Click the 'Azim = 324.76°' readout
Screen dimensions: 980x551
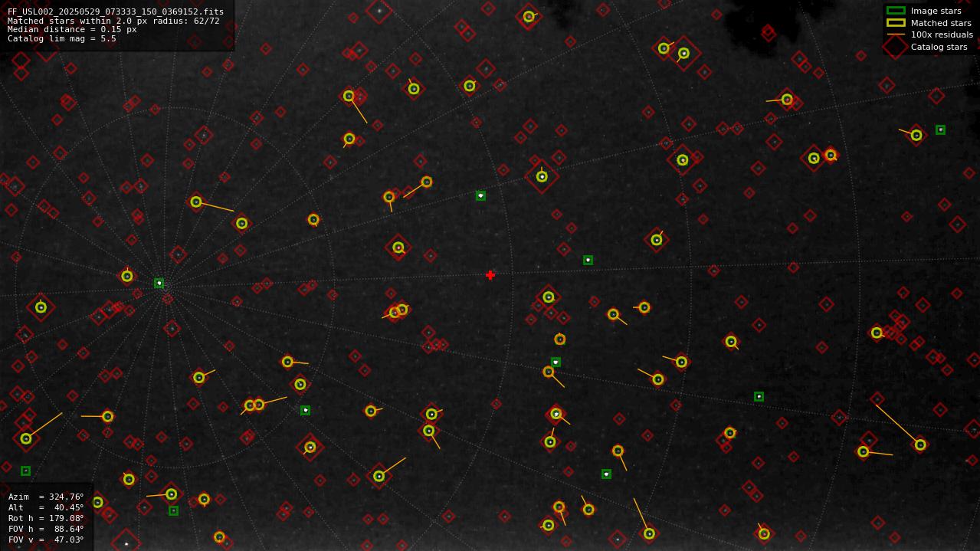[46, 497]
